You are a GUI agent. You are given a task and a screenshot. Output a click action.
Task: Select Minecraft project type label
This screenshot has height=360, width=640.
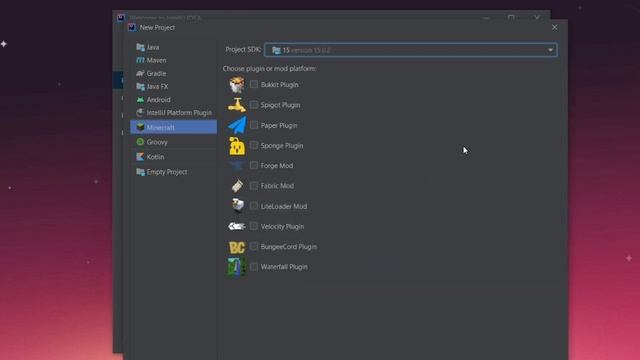tap(161, 127)
